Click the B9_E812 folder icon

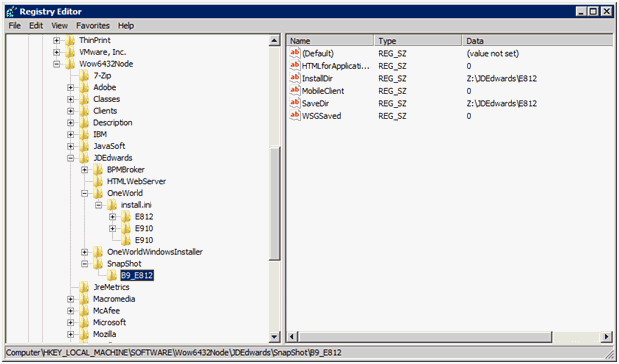click(x=112, y=275)
